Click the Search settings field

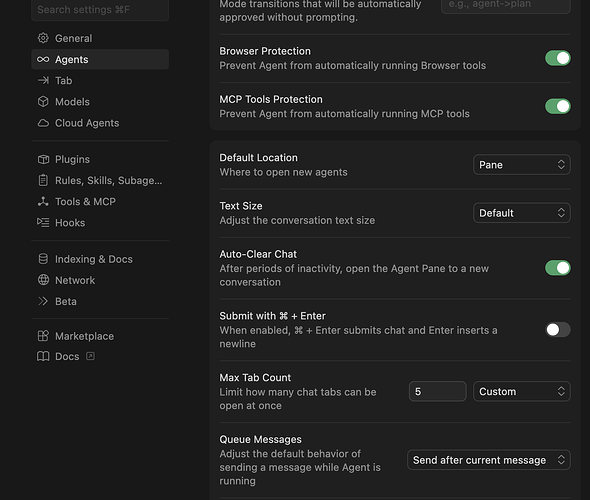pyautogui.click(x=100, y=10)
